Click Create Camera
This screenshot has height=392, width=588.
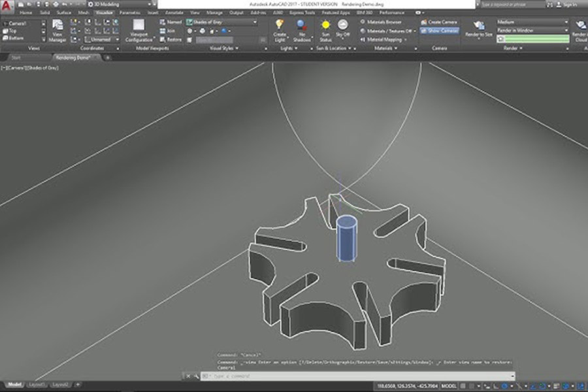coord(439,22)
